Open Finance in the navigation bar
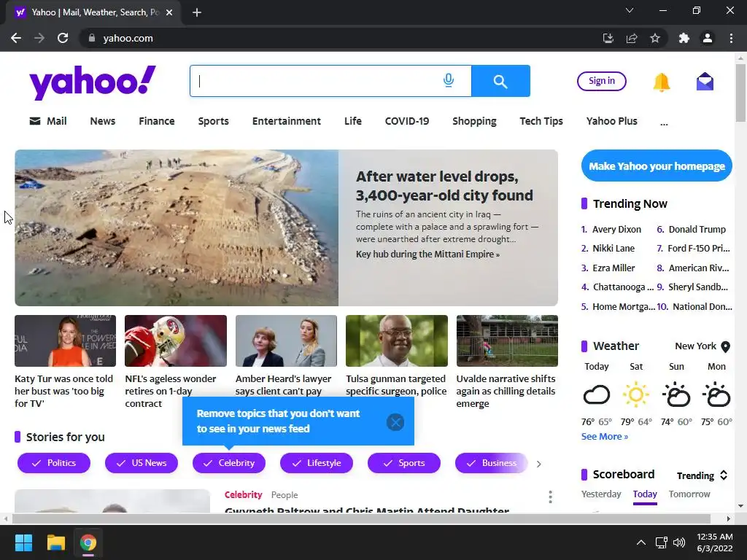This screenshot has height=560, width=747. pos(157,121)
